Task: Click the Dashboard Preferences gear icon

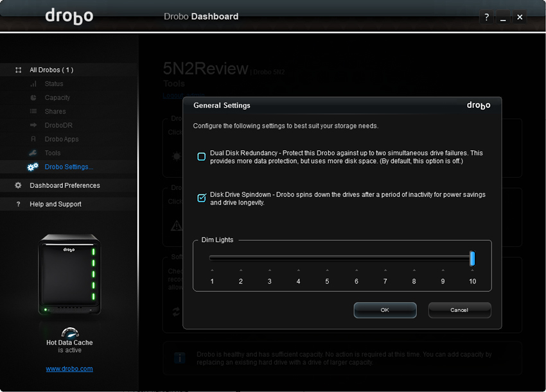Action: [18, 185]
